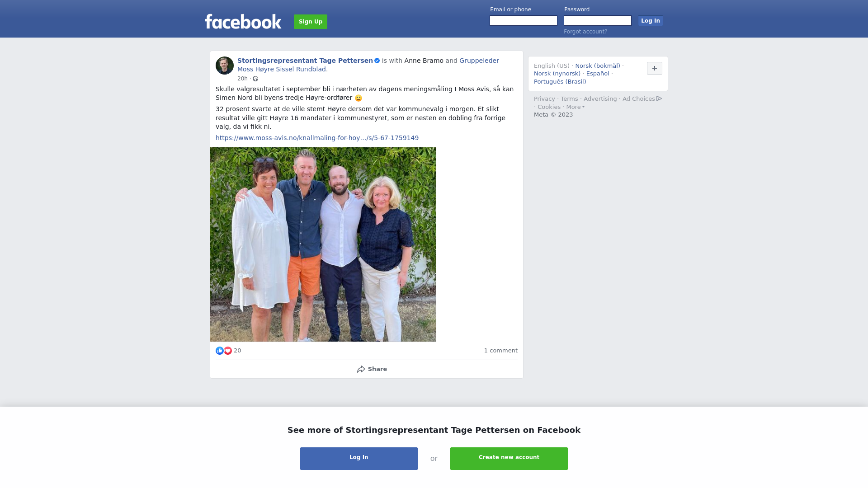This screenshot has width=868, height=488.
Task: Click the Share arrow icon
Action: point(361,369)
